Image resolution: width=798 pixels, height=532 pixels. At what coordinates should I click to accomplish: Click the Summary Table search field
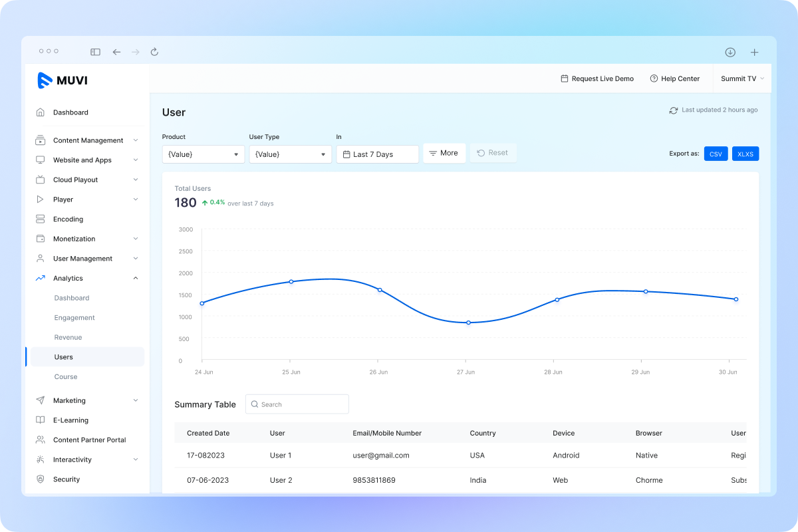297,404
